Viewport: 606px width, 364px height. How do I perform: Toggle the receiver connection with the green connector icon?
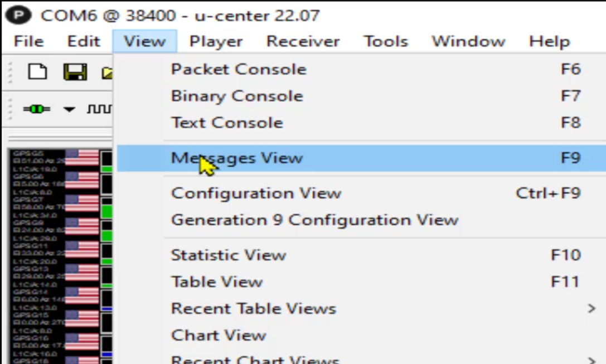(35, 109)
